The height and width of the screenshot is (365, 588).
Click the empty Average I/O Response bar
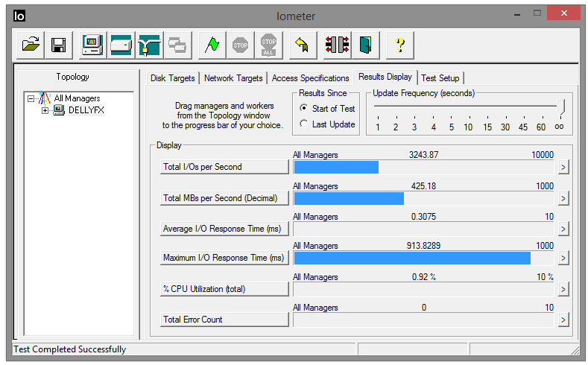point(423,229)
